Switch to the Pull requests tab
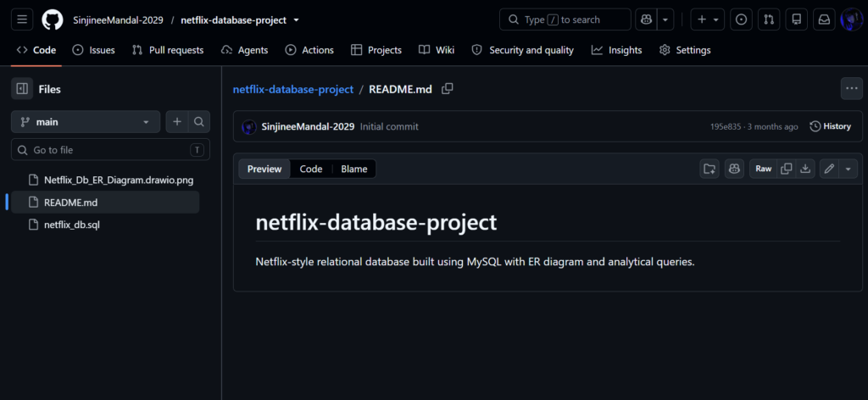This screenshot has height=400, width=868. 168,50
